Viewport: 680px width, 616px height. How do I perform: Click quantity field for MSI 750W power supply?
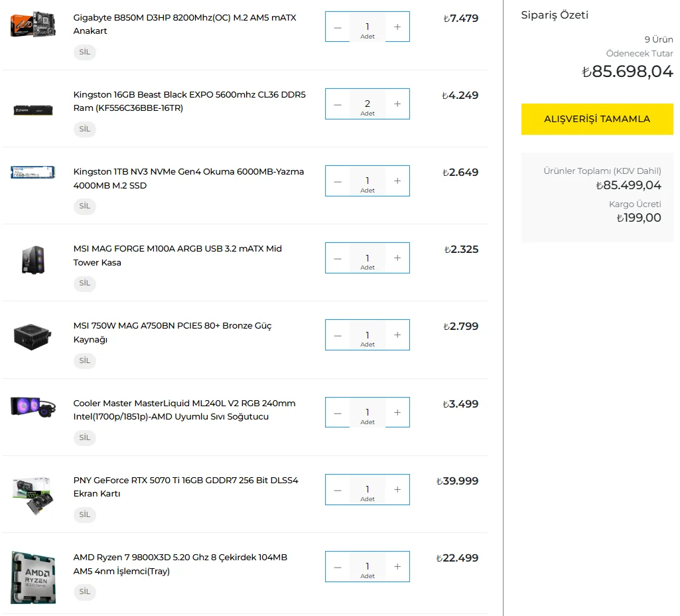pyautogui.click(x=368, y=335)
